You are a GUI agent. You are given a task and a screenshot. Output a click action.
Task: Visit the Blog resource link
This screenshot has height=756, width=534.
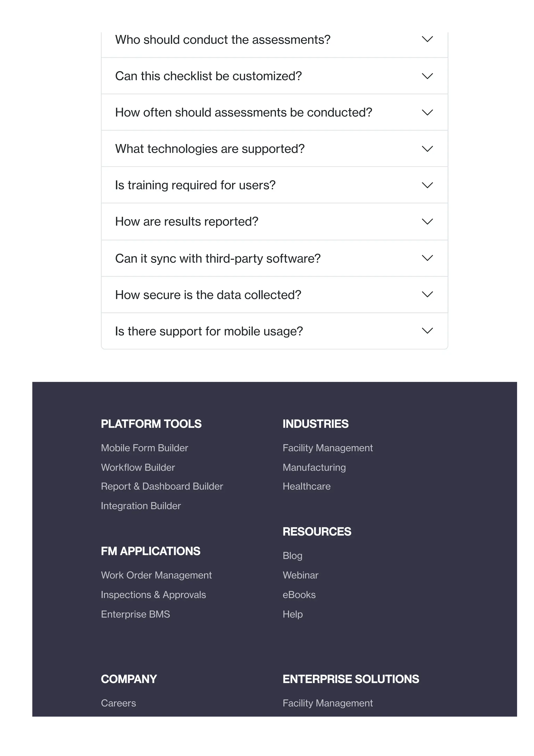pyautogui.click(x=293, y=556)
